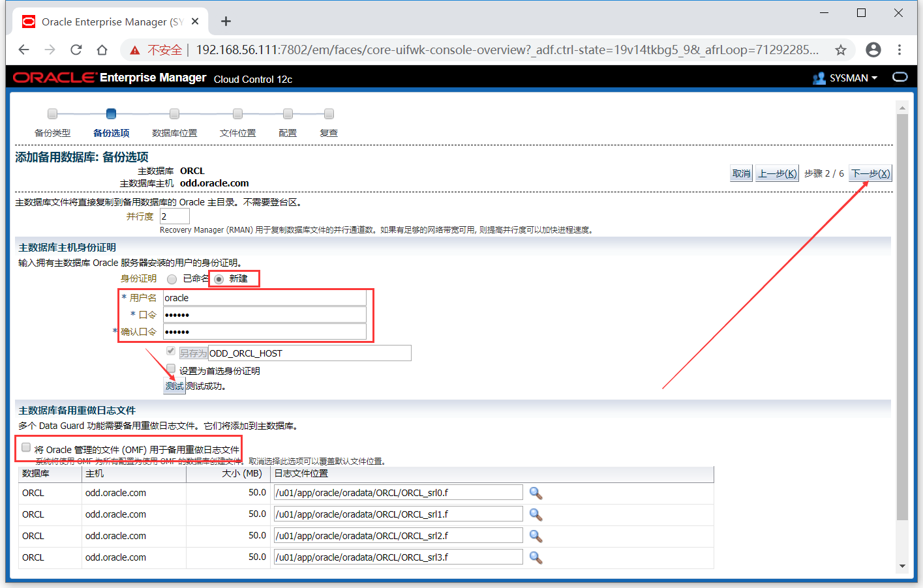Edit the ORCL_srl2.f log file path field

[x=399, y=536]
